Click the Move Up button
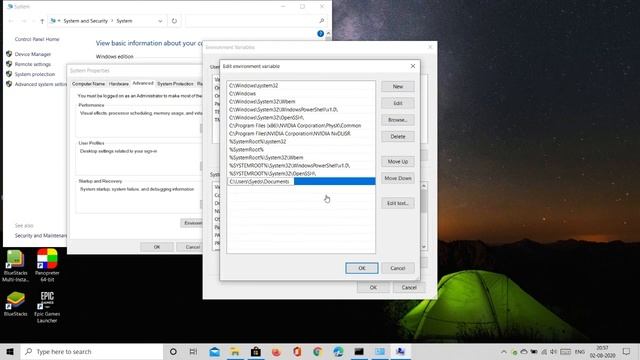The height and width of the screenshot is (360, 640). [x=398, y=162]
